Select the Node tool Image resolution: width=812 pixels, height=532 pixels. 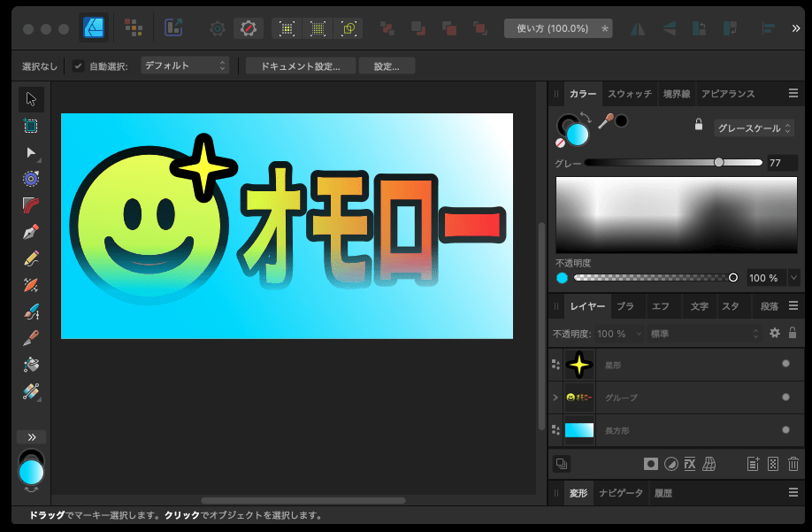pos(30,152)
